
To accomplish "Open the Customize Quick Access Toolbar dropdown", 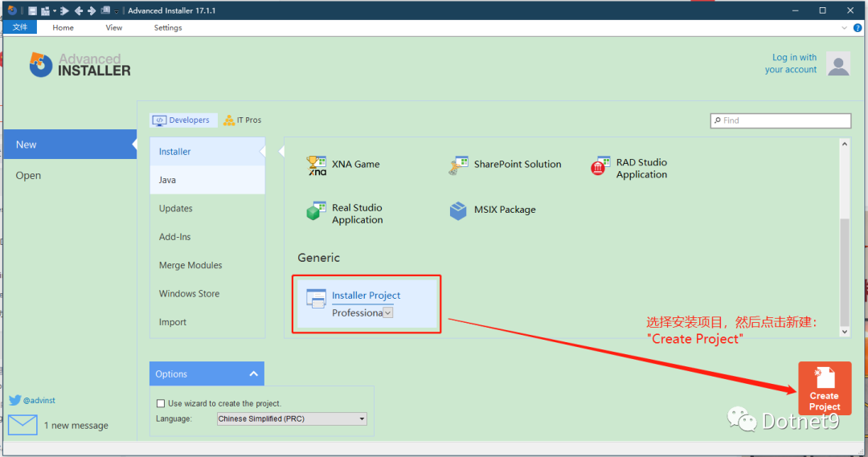I will pyautogui.click(x=117, y=11).
